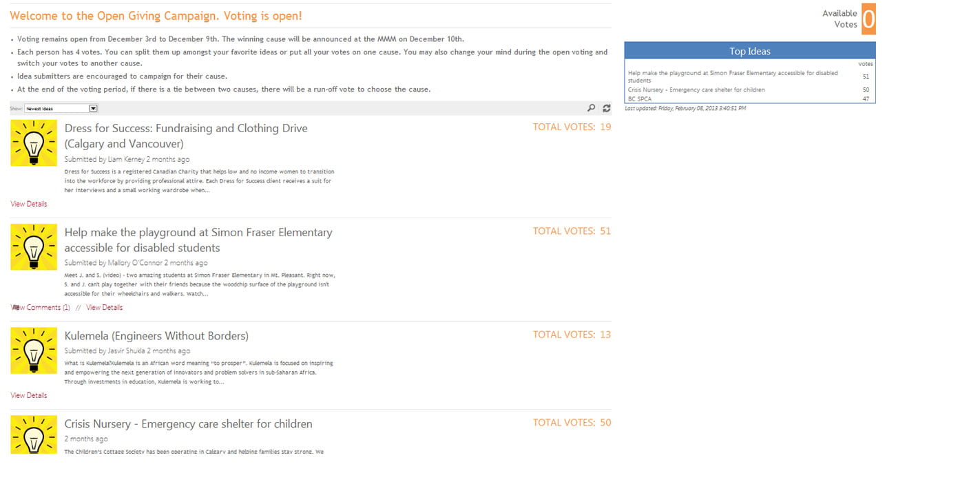The image size is (980, 504).
Task: Click the small flag icon beside View Comments
Action: tap(16, 308)
